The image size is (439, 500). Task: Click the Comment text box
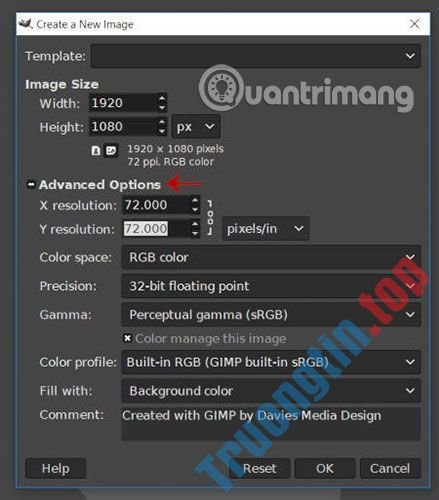(x=271, y=424)
